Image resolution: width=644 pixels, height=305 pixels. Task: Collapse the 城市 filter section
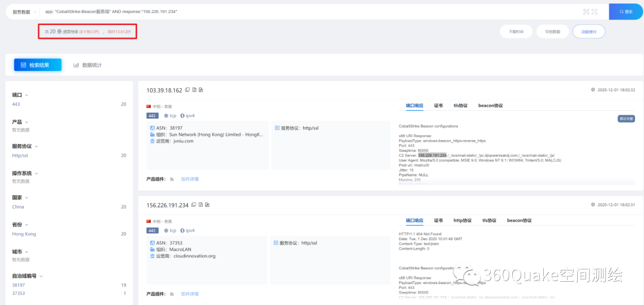(27, 251)
